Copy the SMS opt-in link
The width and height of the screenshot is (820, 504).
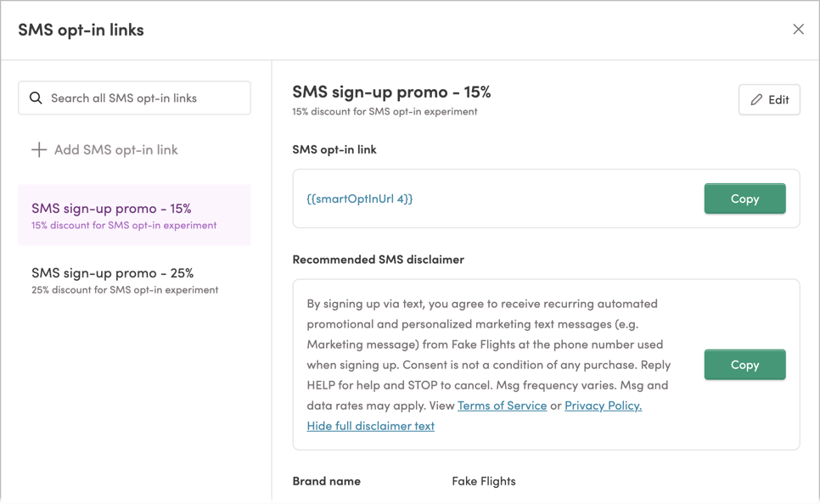click(744, 199)
